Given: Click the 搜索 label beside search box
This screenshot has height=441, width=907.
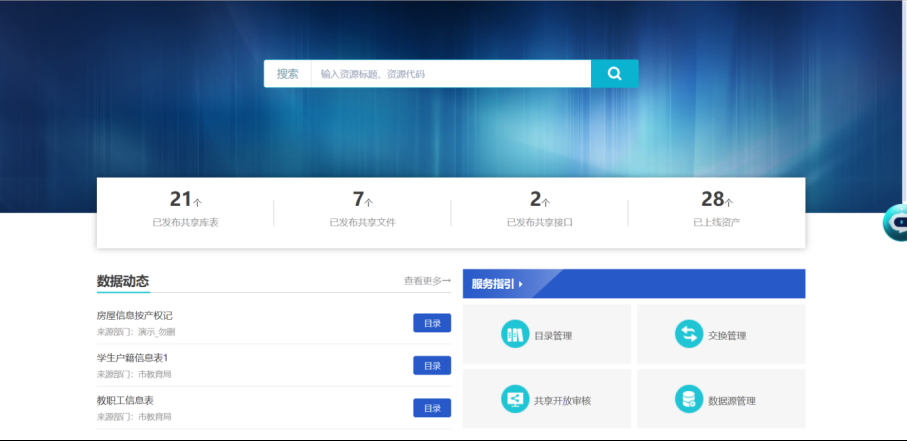Looking at the screenshot, I should [x=288, y=74].
